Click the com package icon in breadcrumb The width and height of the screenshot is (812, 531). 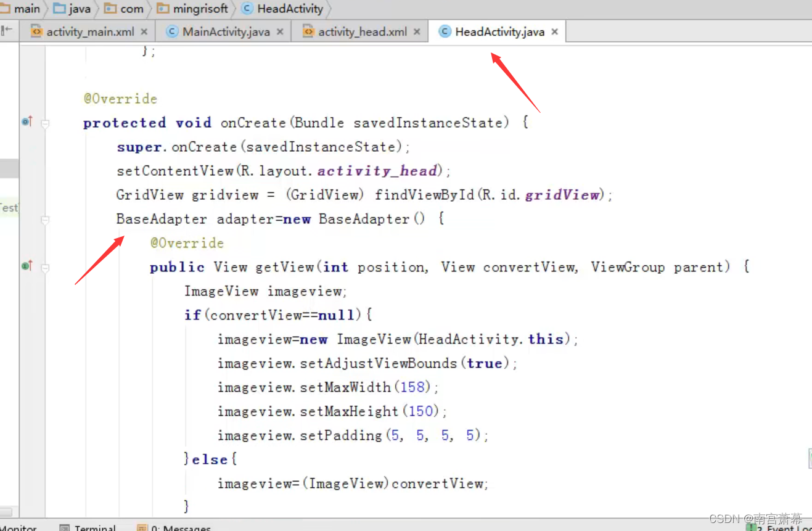click(x=110, y=9)
